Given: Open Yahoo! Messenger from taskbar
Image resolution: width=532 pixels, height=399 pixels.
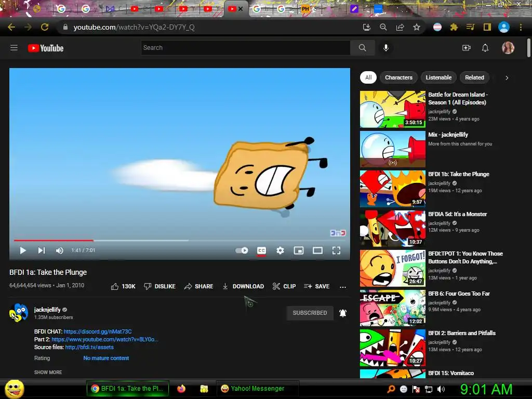Looking at the screenshot, I should tap(257, 389).
